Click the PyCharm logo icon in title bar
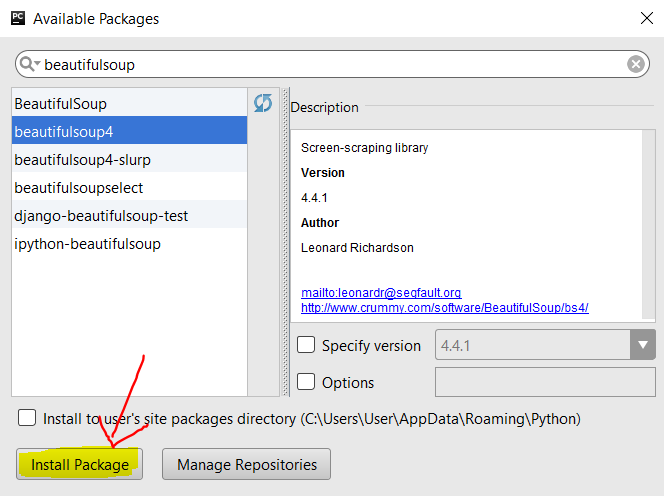The image size is (664, 496). click(x=18, y=18)
